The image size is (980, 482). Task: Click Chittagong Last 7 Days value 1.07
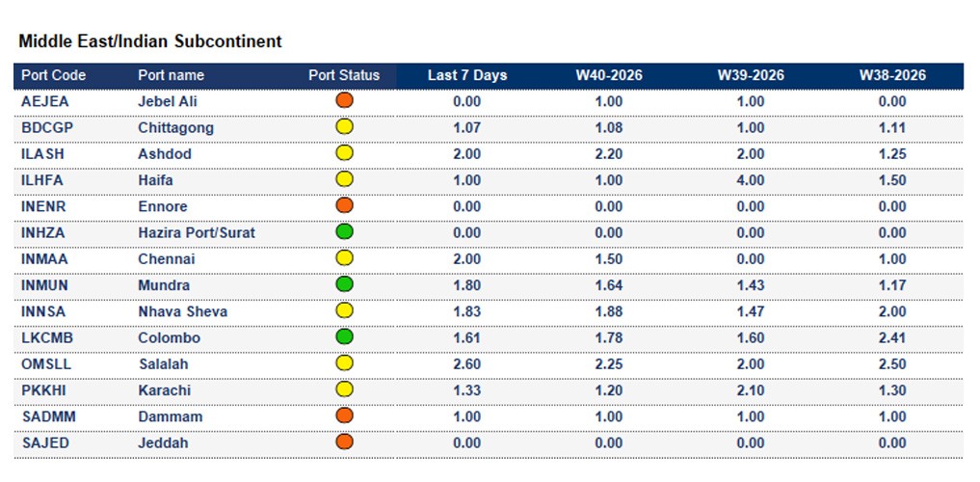pyautogui.click(x=467, y=128)
